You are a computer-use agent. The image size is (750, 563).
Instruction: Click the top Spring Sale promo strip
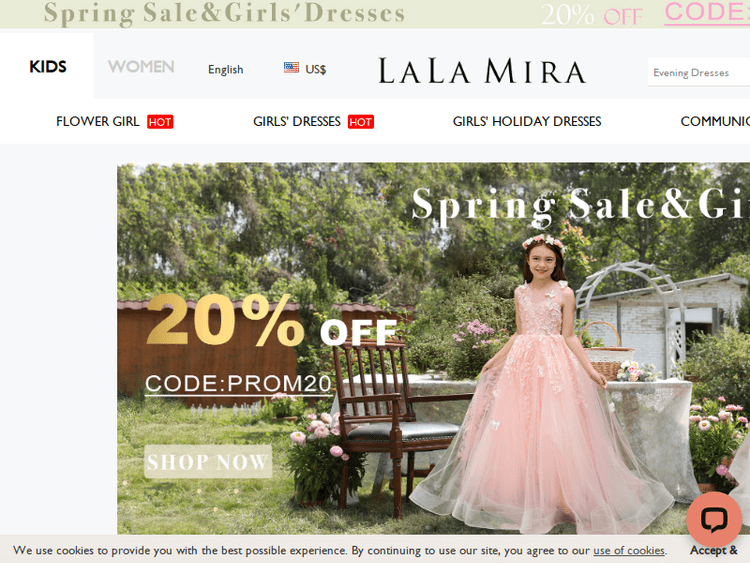(x=375, y=14)
